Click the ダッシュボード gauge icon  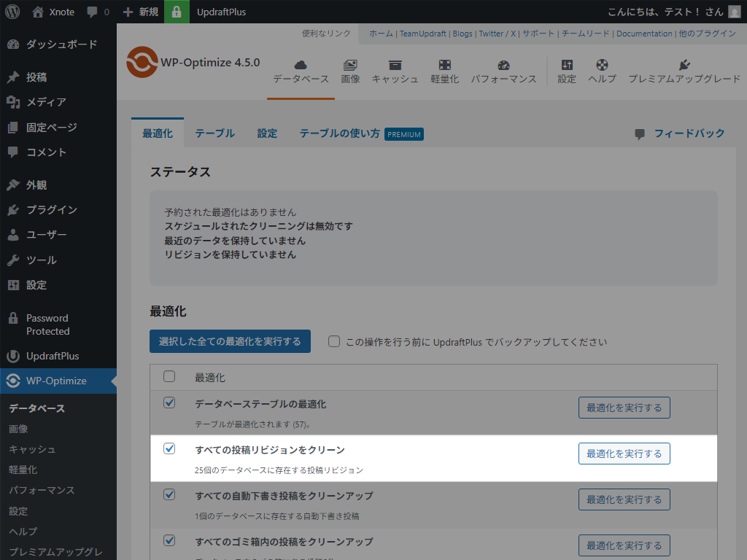tap(13, 44)
